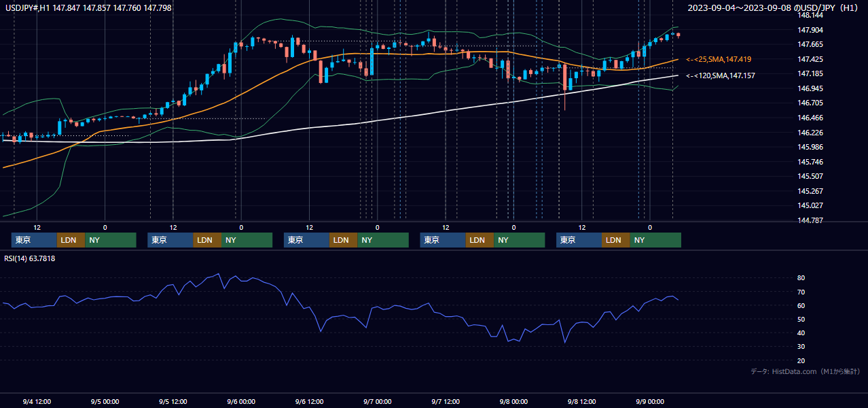Image resolution: width=868 pixels, height=408 pixels.
Task: Click the 9/5 00:00 time axis label
Action: click(105, 402)
